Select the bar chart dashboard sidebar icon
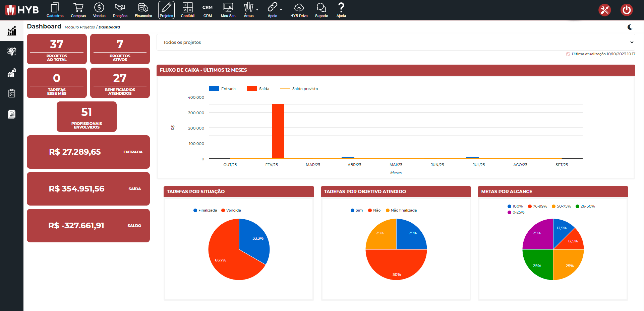This screenshot has width=644, height=311. pyautogui.click(x=12, y=31)
